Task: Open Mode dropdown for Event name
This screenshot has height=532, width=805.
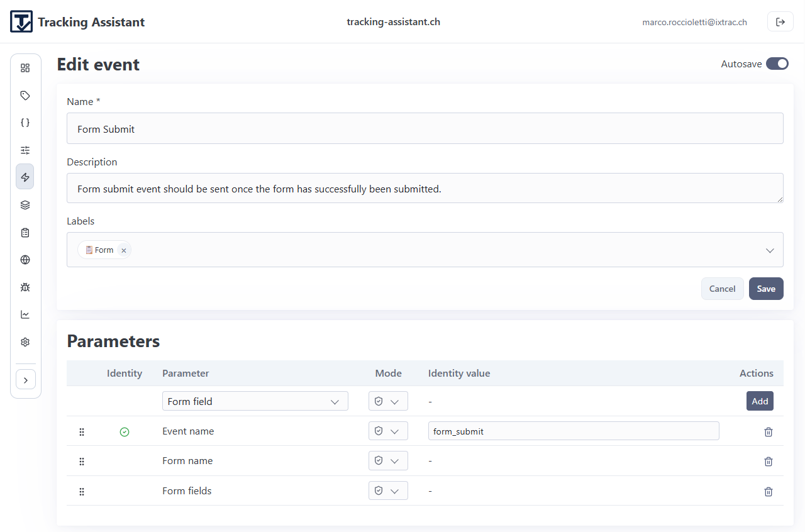Action: point(388,431)
